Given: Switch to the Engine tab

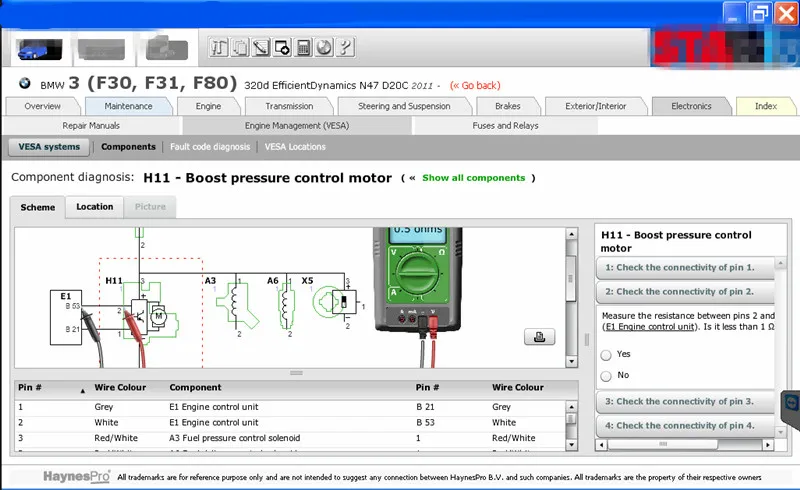Looking at the screenshot, I should (208, 106).
